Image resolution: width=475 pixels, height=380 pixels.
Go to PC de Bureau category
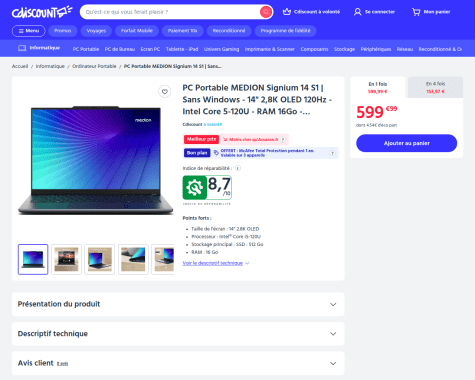coord(120,49)
